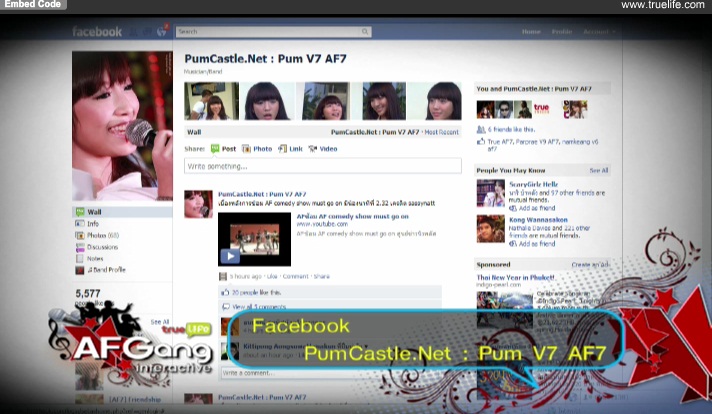This screenshot has width=712, height=414.
Task: Click the True logo friend thumbnail
Action: 541,109
